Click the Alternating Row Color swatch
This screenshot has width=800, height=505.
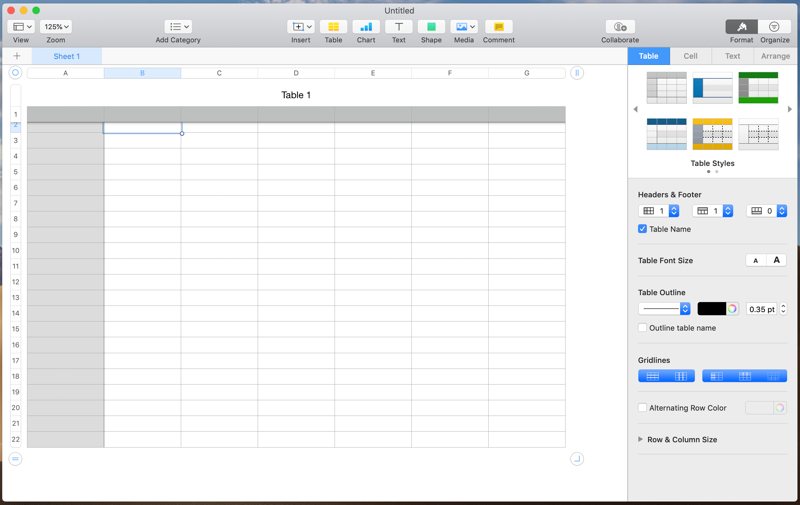[759, 408]
